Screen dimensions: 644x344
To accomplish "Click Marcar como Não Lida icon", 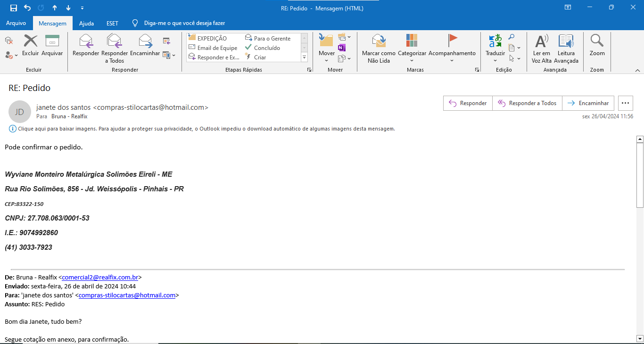I will coord(379,41).
